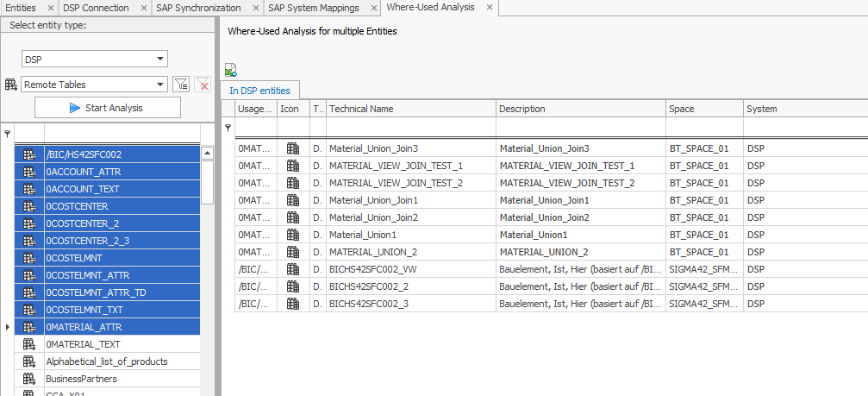Click the table icon in the Material_Union_Join3 row
The height and width of the screenshot is (396, 868).
coord(293,148)
